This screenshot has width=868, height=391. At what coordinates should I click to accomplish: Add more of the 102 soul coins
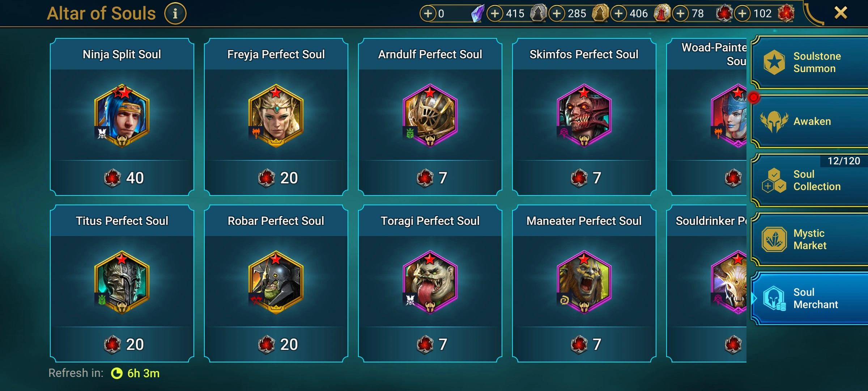(x=743, y=14)
